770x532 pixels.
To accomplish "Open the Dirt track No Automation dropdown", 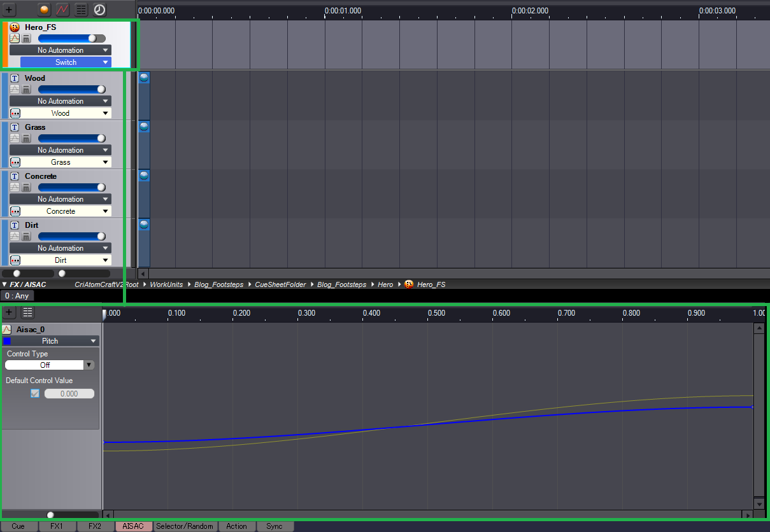I will [x=61, y=248].
